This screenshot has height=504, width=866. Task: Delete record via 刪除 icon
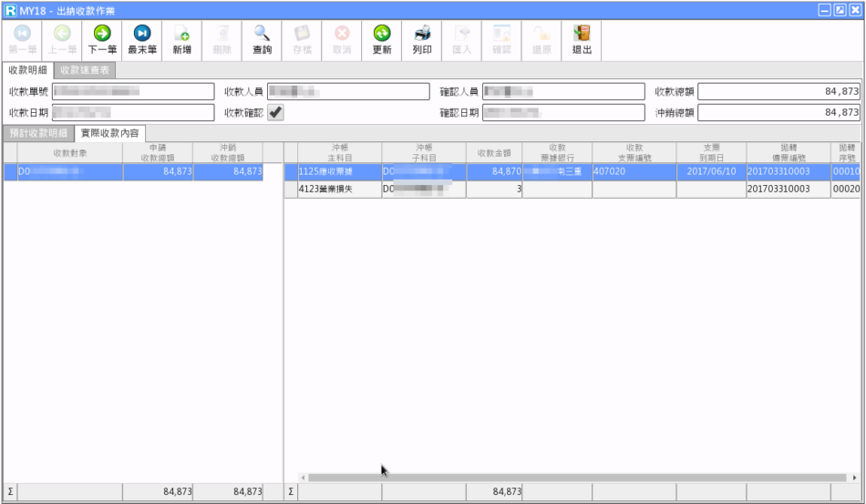[x=222, y=40]
